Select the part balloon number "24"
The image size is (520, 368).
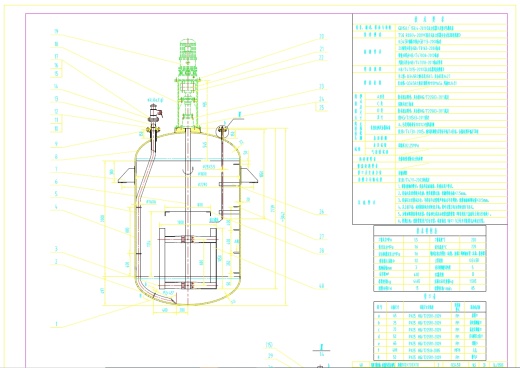(321, 99)
